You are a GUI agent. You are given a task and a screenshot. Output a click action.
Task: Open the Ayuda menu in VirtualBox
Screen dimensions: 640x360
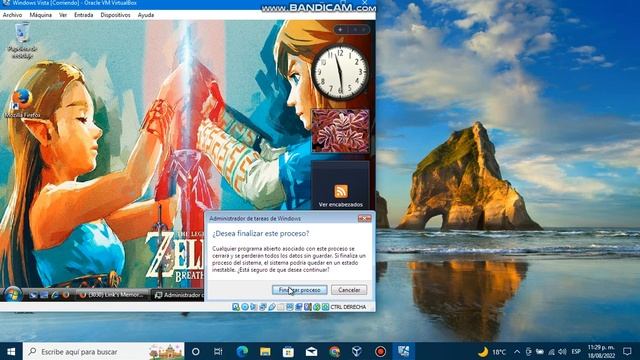(x=146, y=15)
